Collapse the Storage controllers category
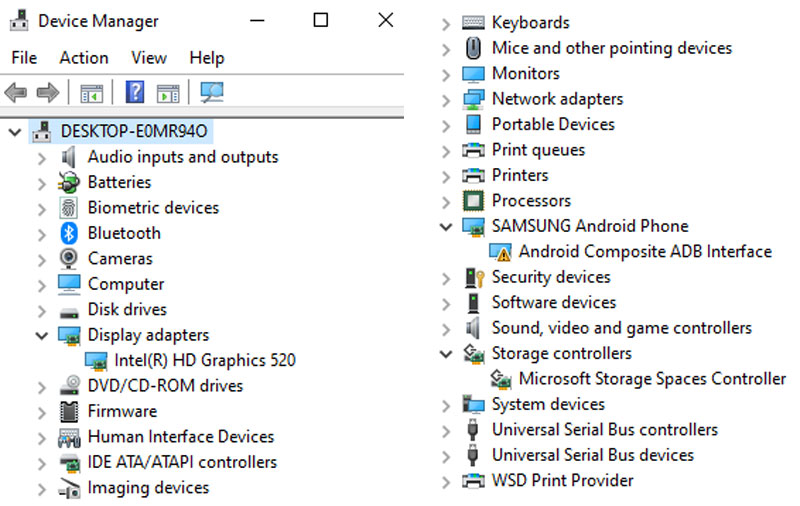 (446, 354)
